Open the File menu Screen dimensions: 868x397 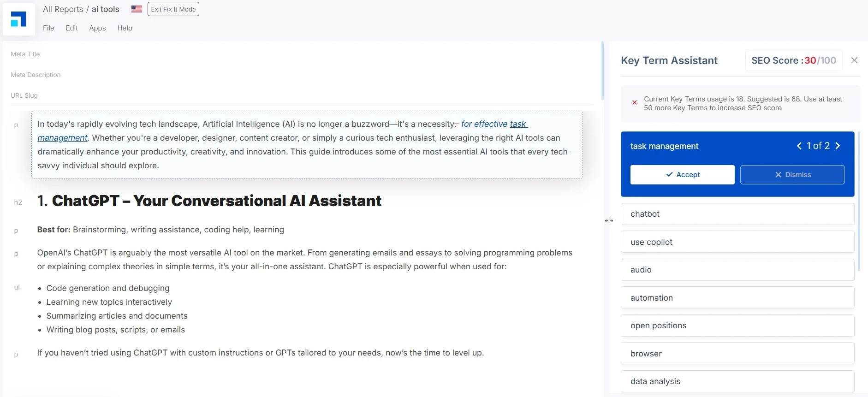[x=48, y=28]
